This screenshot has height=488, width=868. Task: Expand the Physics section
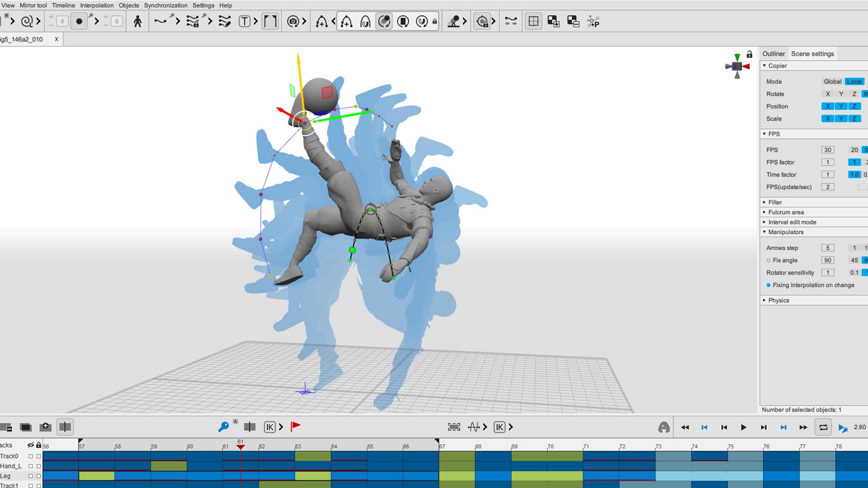pos(764,300)
